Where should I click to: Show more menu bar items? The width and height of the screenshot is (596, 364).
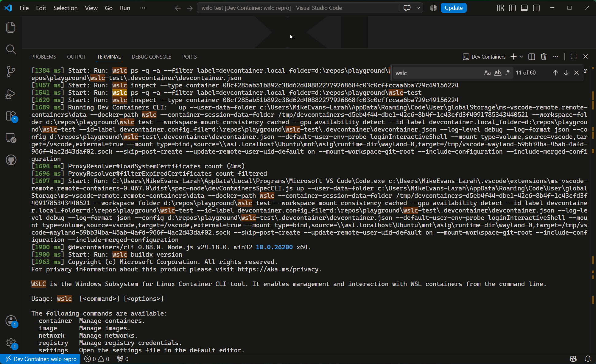143,8
